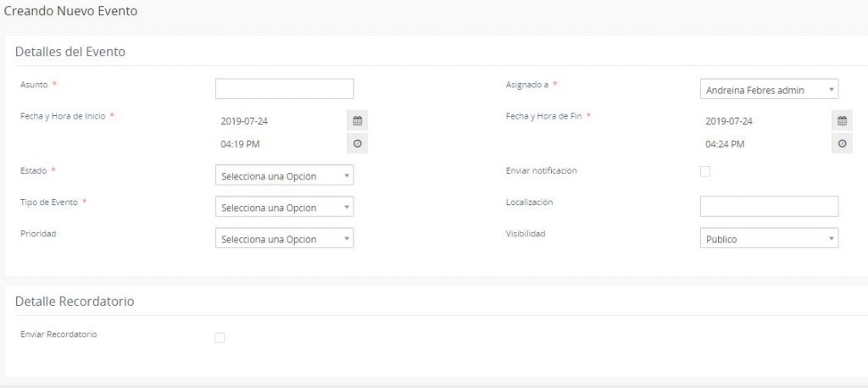
Task: Change the Visibilidad dropdown showing Publico
Action: pyautogui.click(x=769, y=239)
